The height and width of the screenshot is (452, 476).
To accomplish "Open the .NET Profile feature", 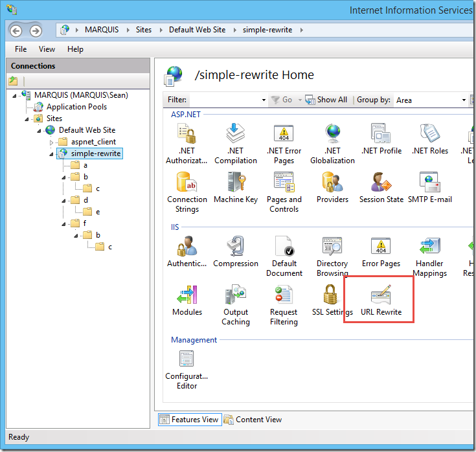I will (381, 139).
